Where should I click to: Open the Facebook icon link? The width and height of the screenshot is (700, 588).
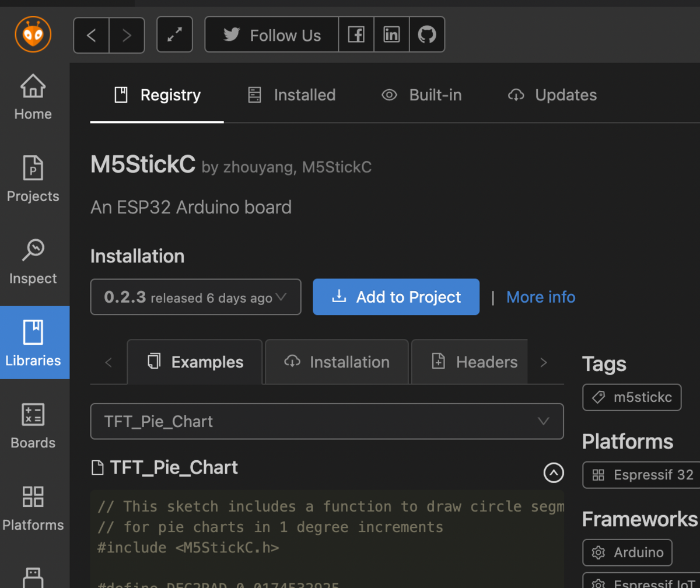point(356,35)
